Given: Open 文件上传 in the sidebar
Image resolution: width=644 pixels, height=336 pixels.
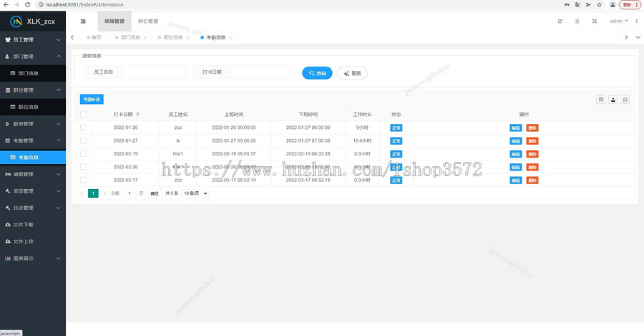Looking at the screenshot, I should coord(33,241).
